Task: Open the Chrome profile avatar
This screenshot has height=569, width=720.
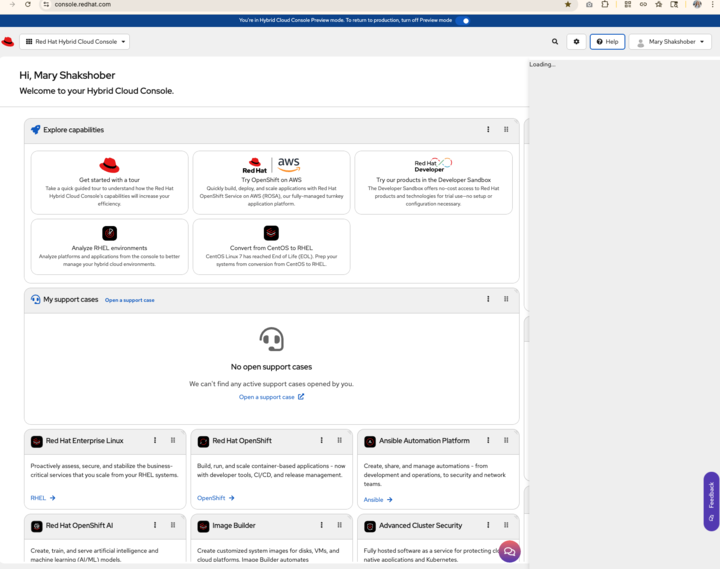Action: point(697,5)
